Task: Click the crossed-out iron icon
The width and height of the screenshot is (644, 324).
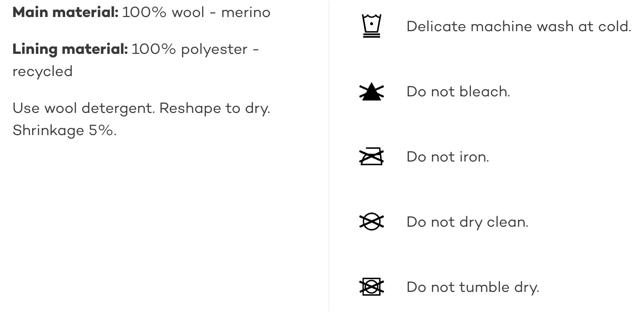Action: (372, 156)
